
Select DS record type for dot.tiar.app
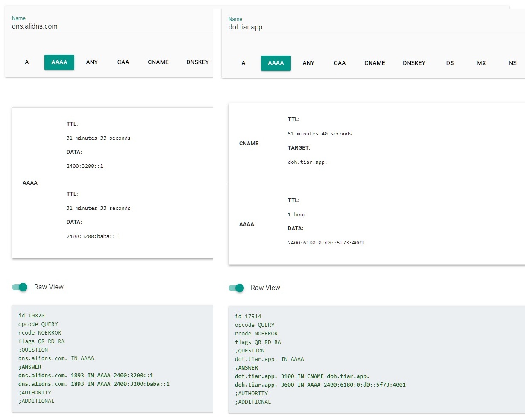coord(450,63)
